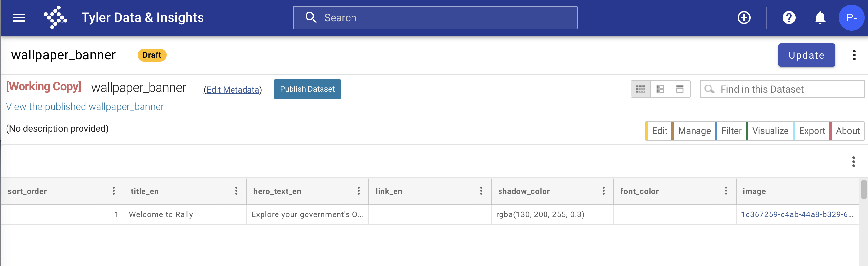Viewport: 868px width, 266px height.
Task: Focus the Find in this Dataset field
Action: click(782, 89)
